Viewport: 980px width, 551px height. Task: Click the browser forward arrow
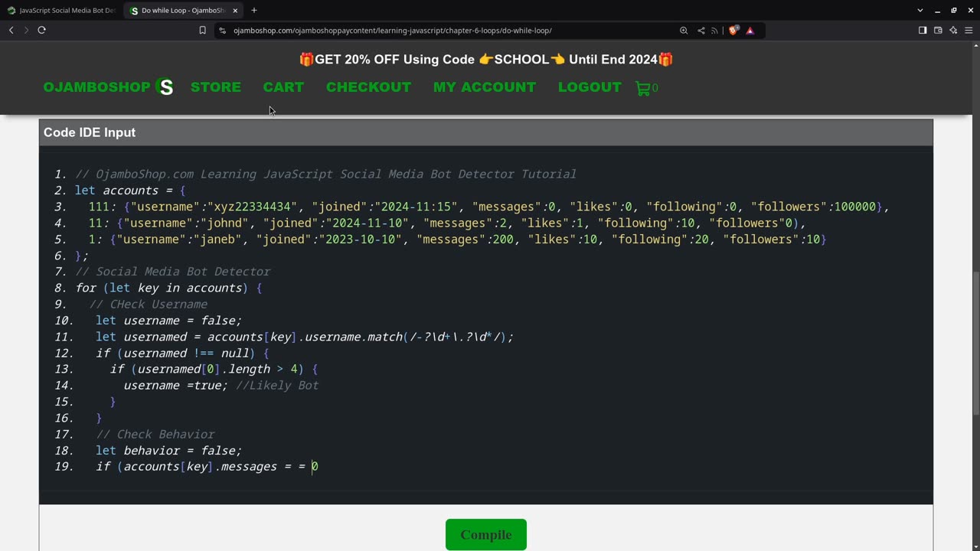click(x=26, y=30)
